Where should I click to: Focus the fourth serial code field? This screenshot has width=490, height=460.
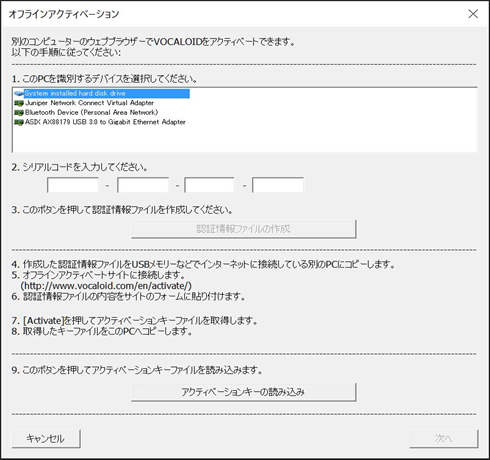pyautogui.click(x=278, y=185)
